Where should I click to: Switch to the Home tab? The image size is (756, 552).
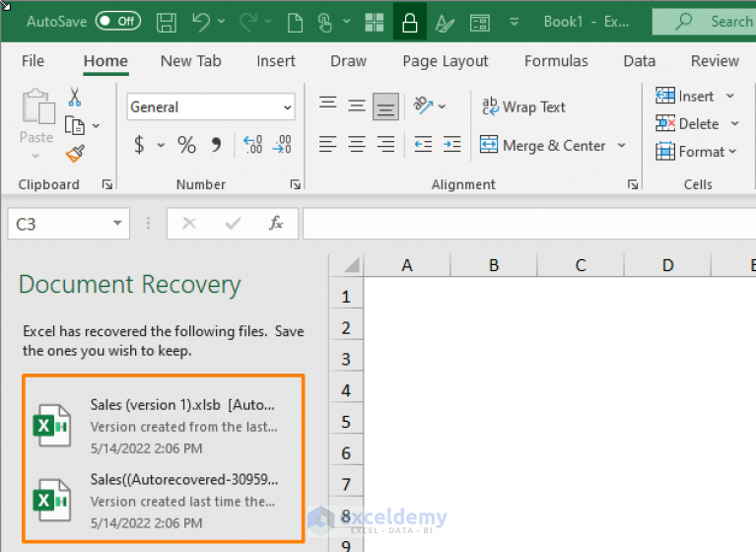105,61
